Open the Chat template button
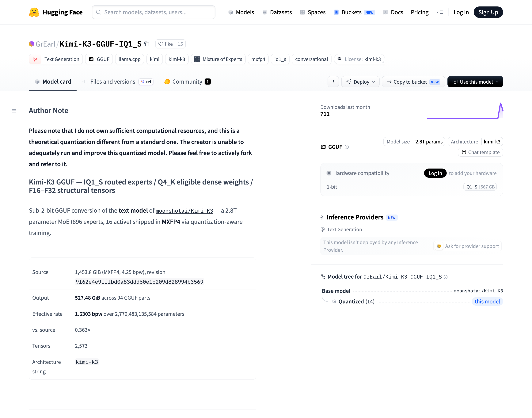532x418 pixels. (480, 152)
